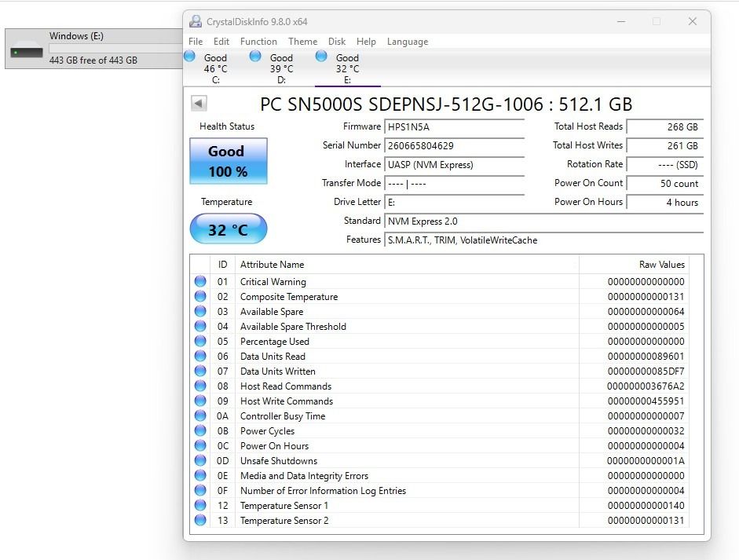Click the CrystalDiskInfo app icon in title bar

click(x=195, y=21)
